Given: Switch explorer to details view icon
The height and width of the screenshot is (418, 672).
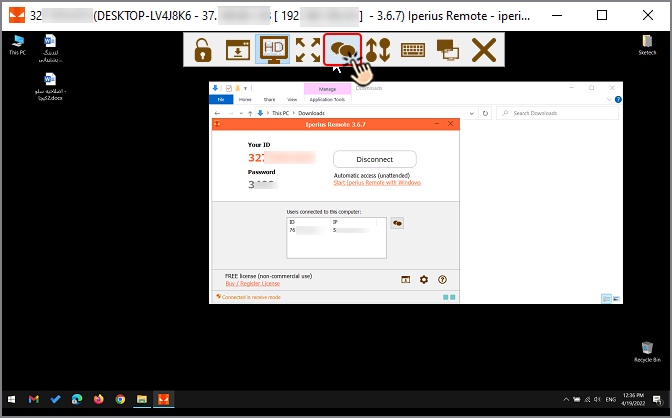Looking at the screenshot, I should tap(606, 298).
